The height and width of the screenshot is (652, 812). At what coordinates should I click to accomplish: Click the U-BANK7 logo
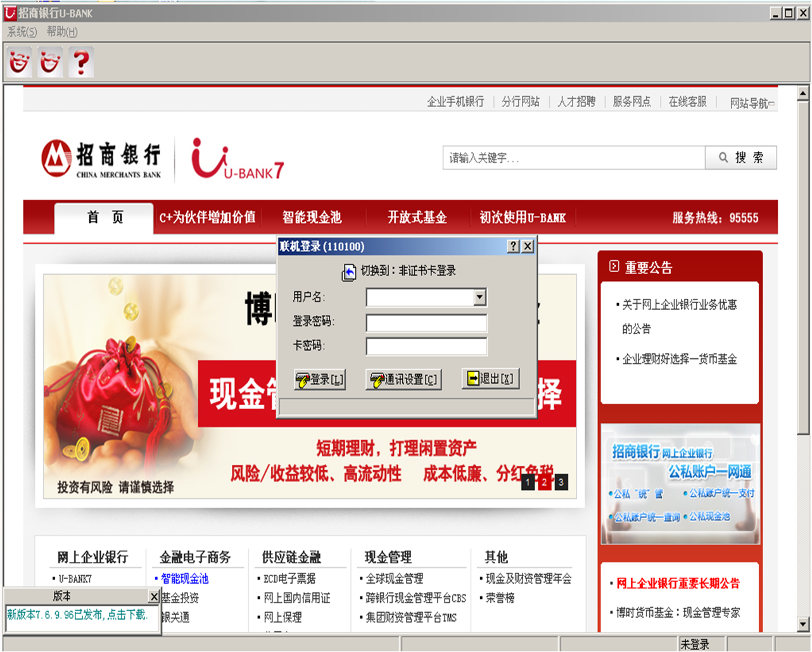coord(238,159)
